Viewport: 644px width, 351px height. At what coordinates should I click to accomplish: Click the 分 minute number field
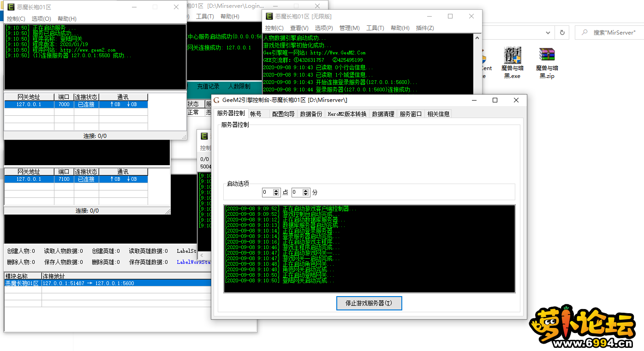coord(298,192)
